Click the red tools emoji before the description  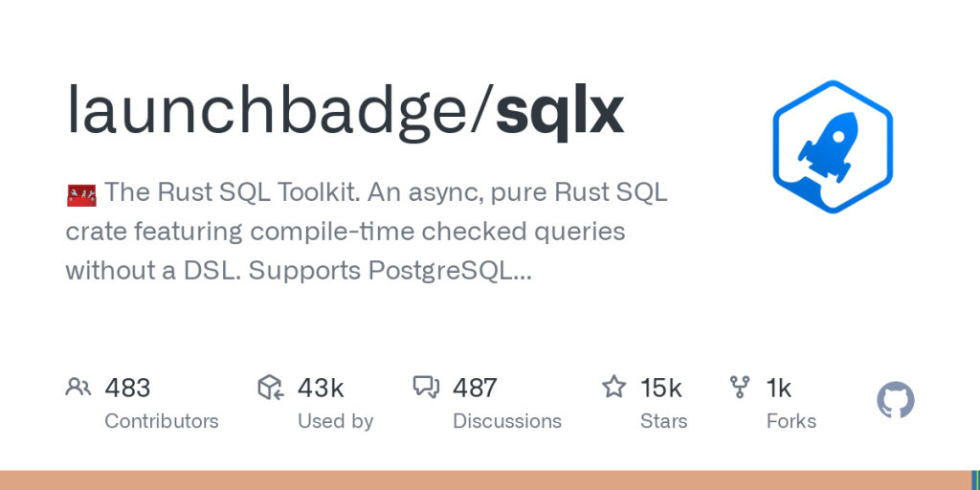tap(80, 194)
